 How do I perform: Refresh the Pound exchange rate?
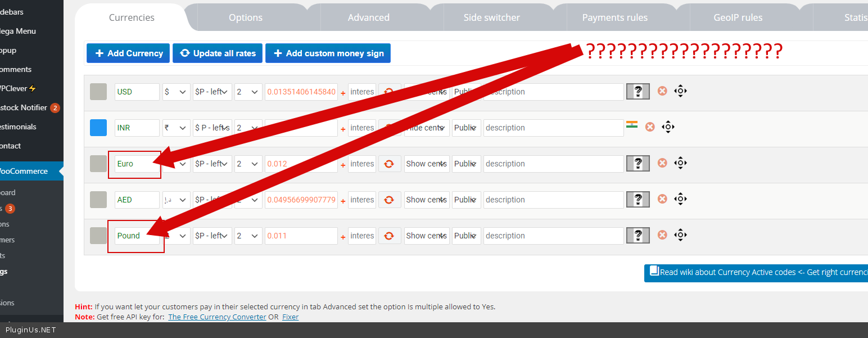tap(389, 236)
